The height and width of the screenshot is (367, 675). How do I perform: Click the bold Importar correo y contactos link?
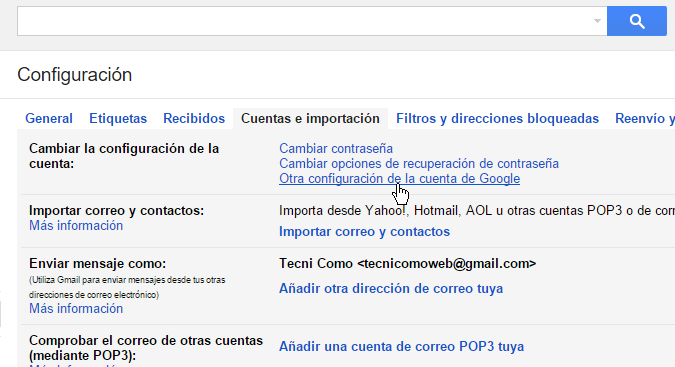(x=364, y=231)
